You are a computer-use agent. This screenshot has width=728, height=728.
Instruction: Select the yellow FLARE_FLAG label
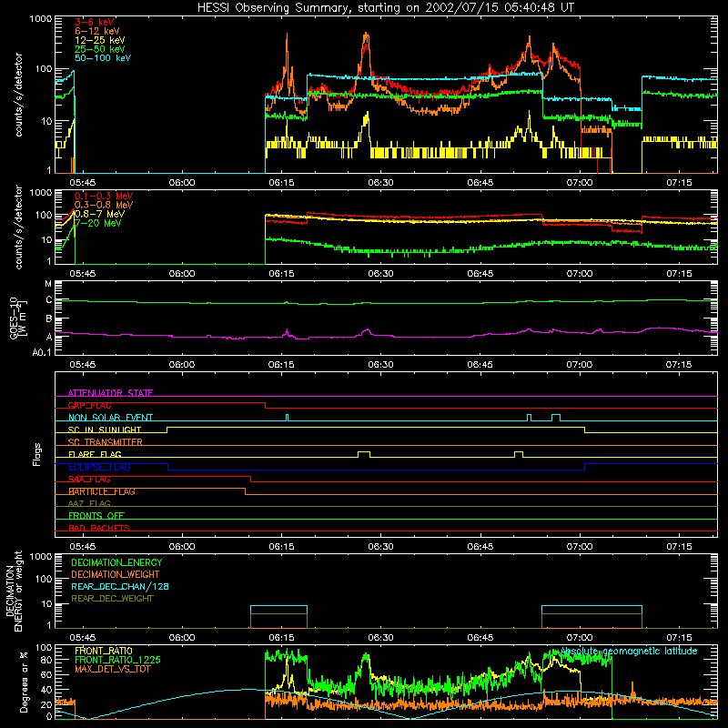(x=95, y=454)
